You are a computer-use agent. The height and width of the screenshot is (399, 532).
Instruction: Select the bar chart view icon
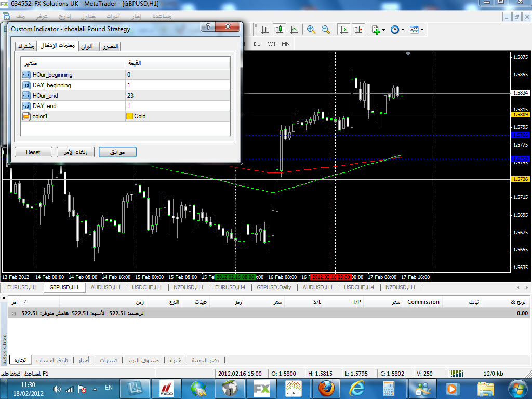click(264, 30)
